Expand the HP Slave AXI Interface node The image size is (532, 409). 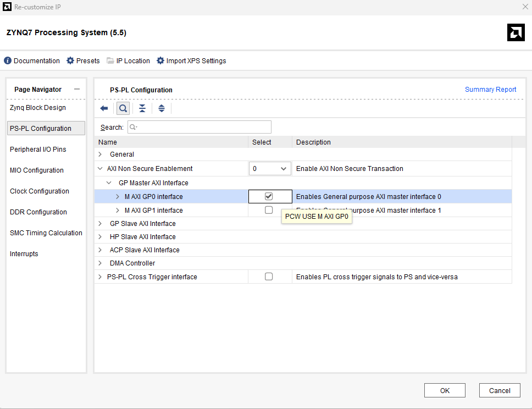click(100, 237)
